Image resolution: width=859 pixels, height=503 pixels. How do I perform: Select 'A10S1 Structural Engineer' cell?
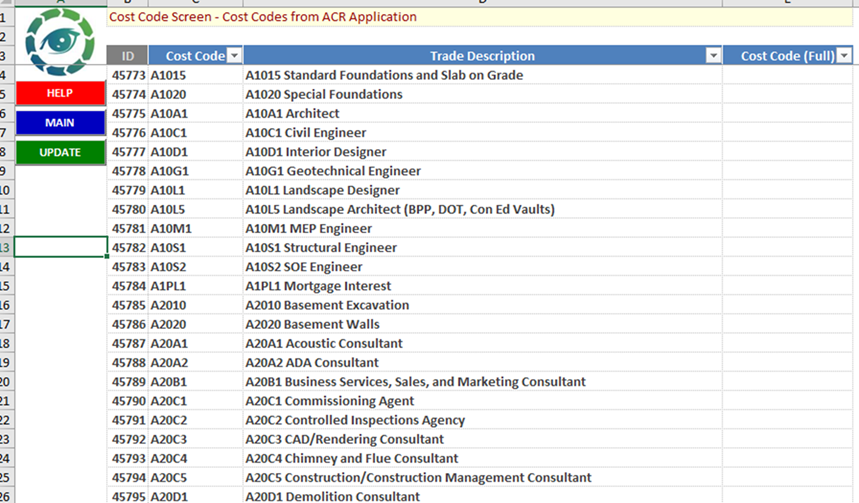483,248
